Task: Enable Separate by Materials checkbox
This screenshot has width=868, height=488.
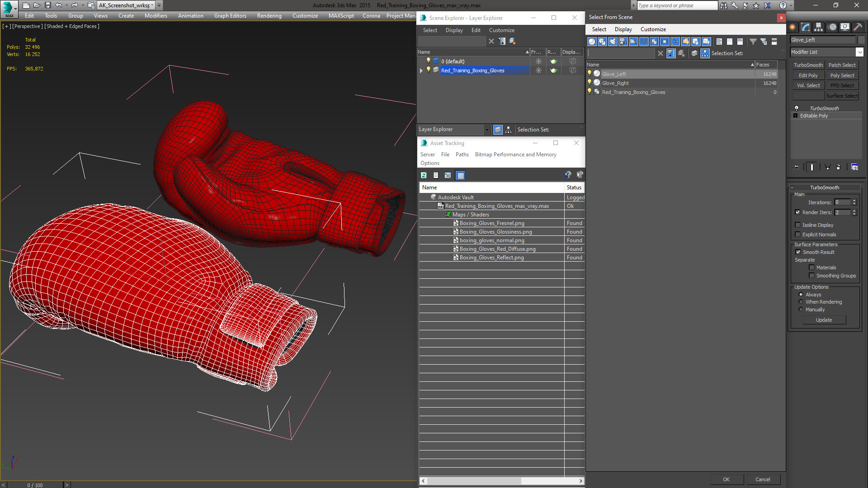Action: pos(811,267)
